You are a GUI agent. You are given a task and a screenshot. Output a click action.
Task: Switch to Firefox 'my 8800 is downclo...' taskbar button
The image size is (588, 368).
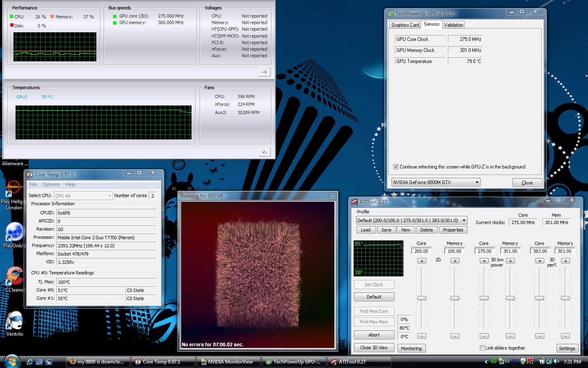tap(98, 362)
